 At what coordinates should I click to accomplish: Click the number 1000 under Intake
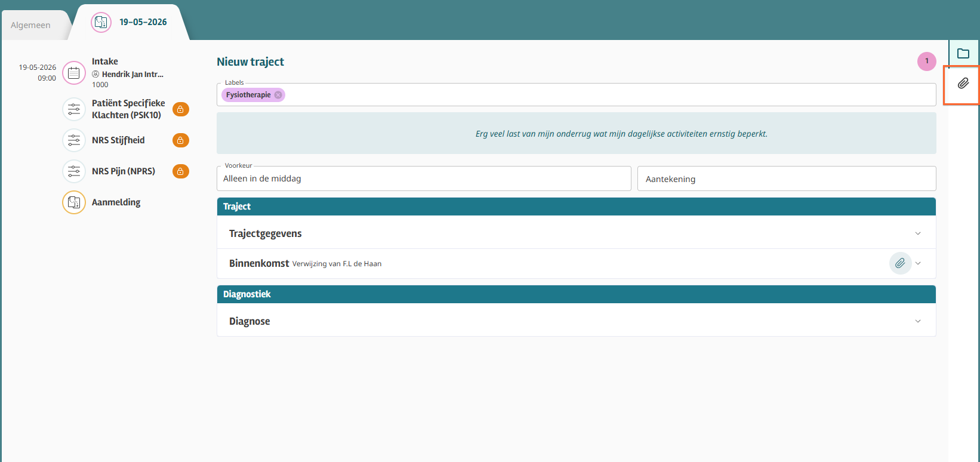pyautogui.click(x=100, y=85)
